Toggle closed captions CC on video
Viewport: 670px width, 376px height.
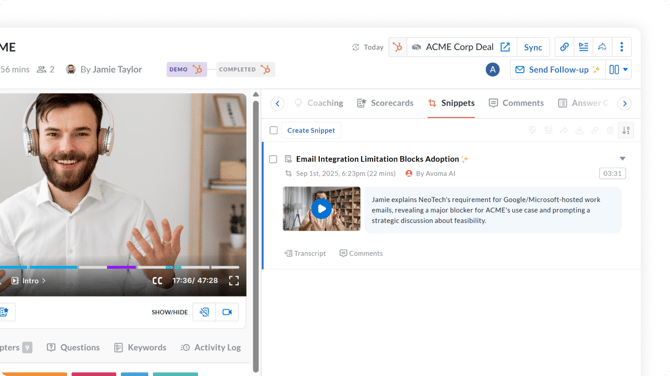(x=157, y=281)
